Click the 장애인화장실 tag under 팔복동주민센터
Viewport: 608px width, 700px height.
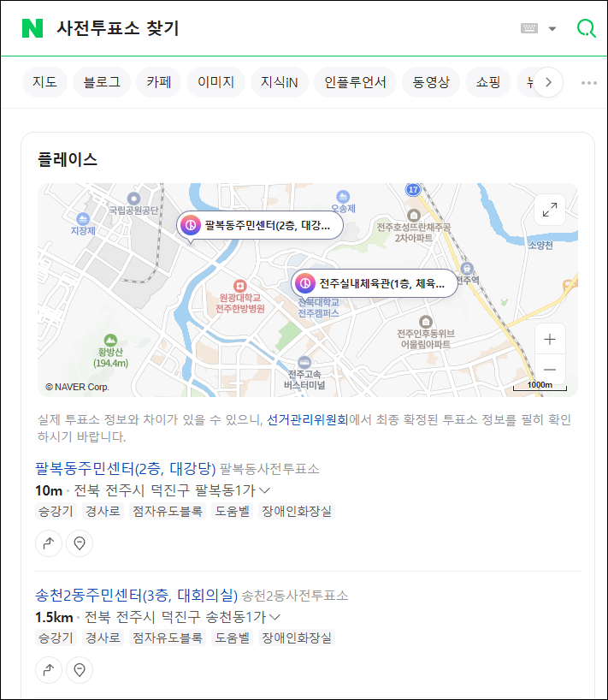click(297, 511)
